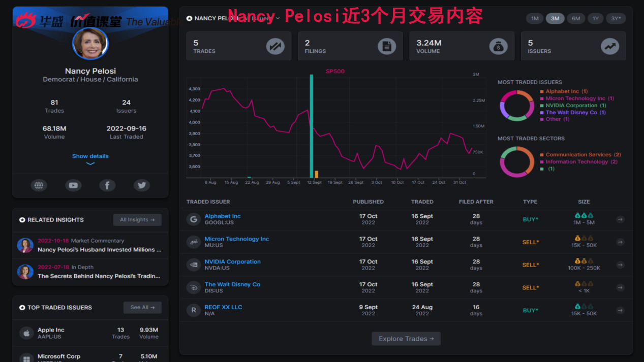The height and width of the screenshot is (362, 644).
Task: Select the 1Y time range
Action: point(595,18)
